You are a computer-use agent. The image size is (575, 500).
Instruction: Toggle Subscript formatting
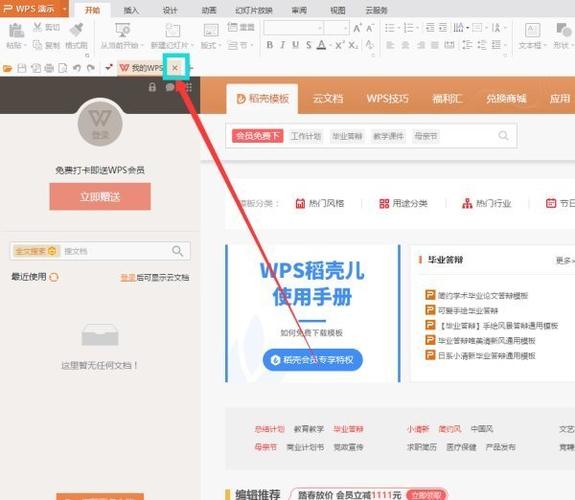353,45
